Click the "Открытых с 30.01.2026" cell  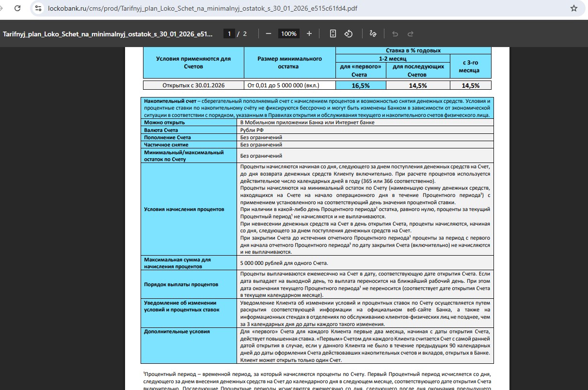click(x=193, y=85)
